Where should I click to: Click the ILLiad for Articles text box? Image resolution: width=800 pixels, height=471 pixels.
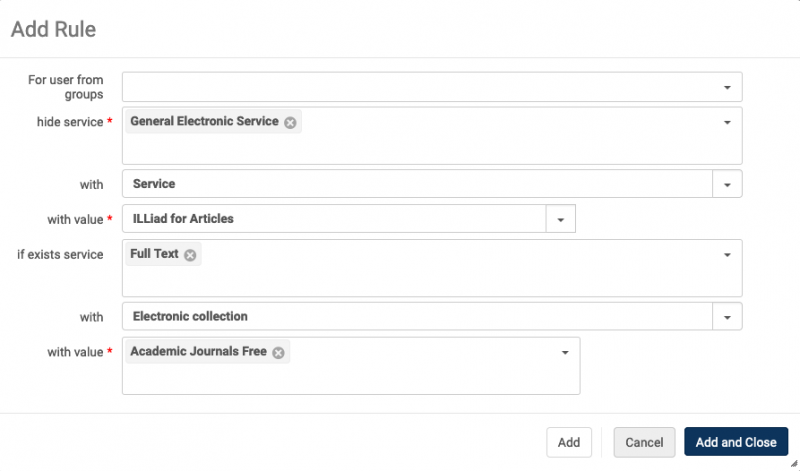[334, 219]
